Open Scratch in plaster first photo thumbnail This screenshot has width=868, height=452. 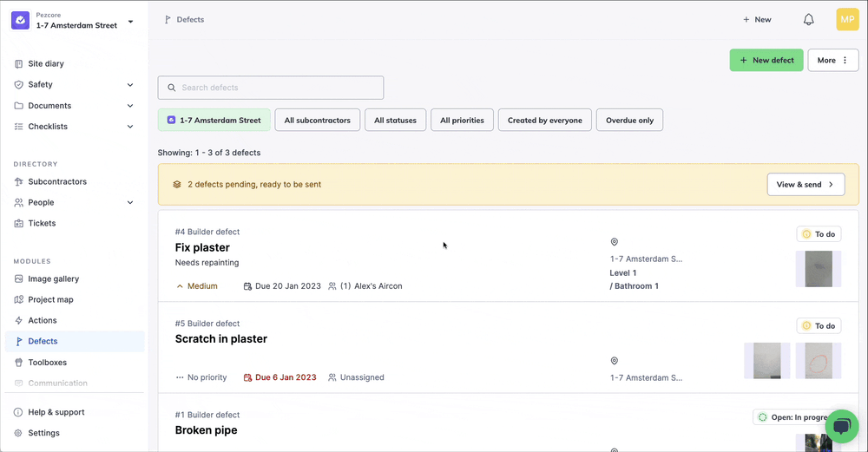coord(766,361)
